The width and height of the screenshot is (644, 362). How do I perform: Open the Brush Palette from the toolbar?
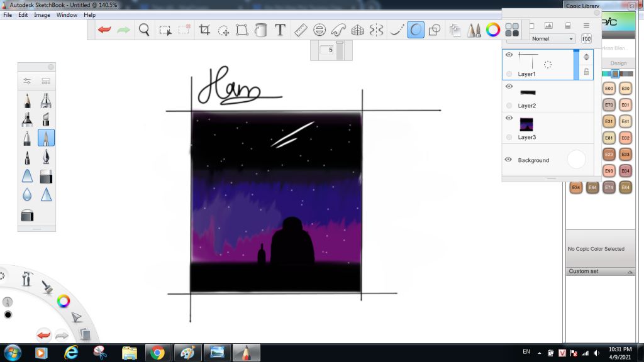[x=474, y=30]
